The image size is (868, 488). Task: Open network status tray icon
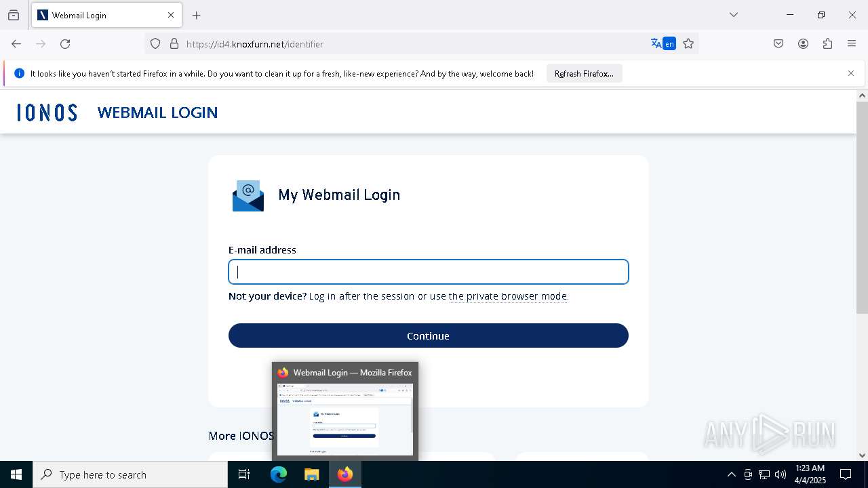tap(764, 474)
